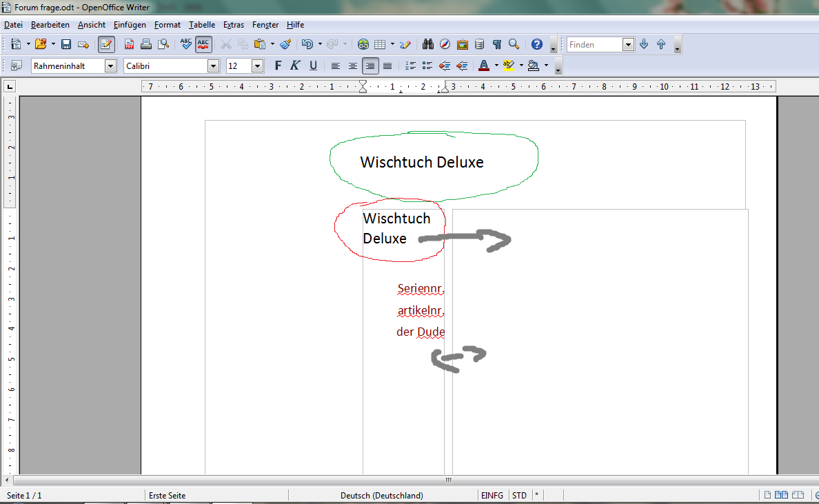Open recent files dropdown arrow

[53, 44]
